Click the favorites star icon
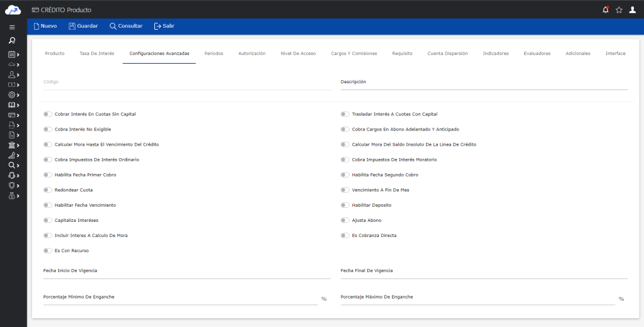This screenshot has height=327, width=644. [x=619, y=9]
